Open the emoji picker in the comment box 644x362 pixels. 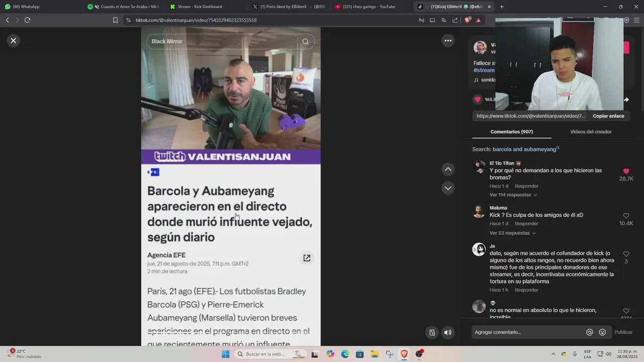point(602,332)
